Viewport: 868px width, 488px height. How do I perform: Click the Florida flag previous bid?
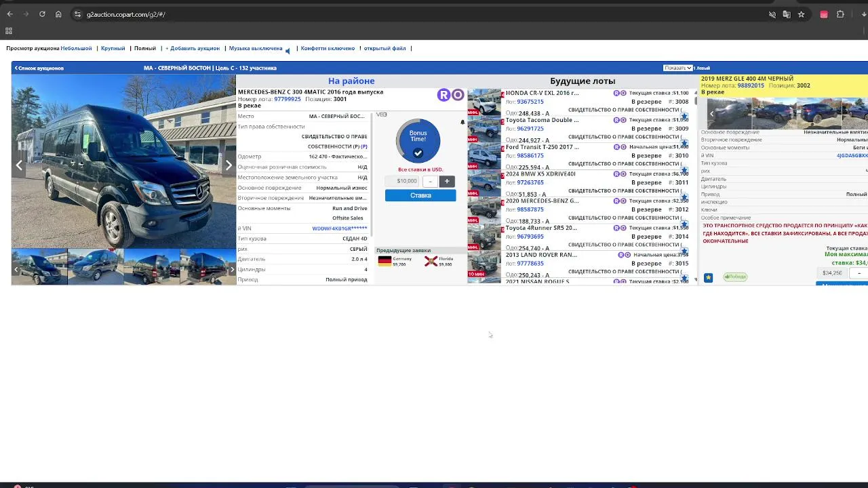pos(431,261)
